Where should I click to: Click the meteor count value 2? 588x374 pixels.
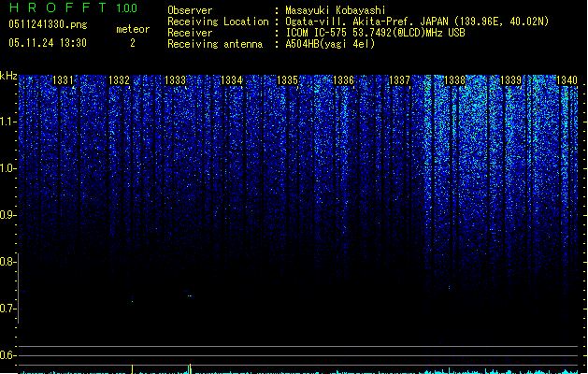(133, 43)
